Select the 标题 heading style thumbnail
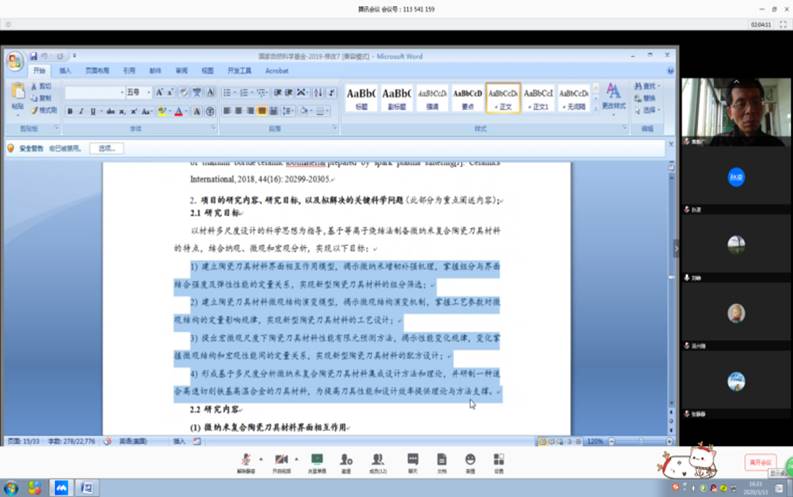 click(361, 97)
